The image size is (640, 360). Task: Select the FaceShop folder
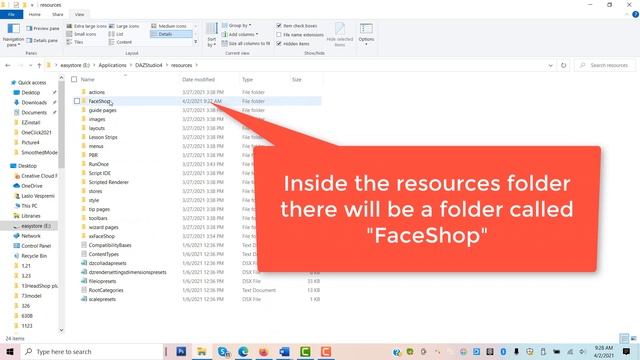click(100, 101)
